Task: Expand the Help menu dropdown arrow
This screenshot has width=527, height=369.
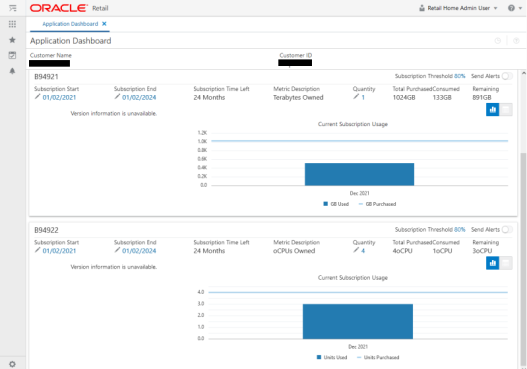Action: coord(520,8)
